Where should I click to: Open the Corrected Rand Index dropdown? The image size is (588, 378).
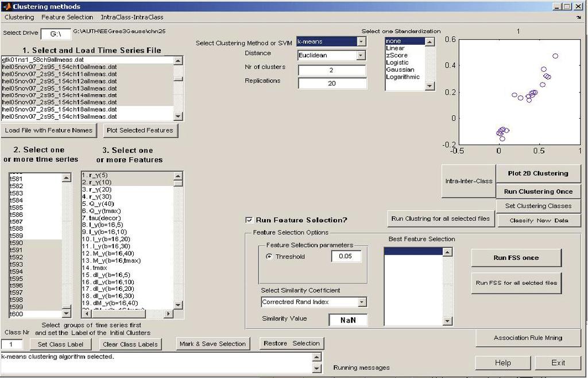click(362, 302)
